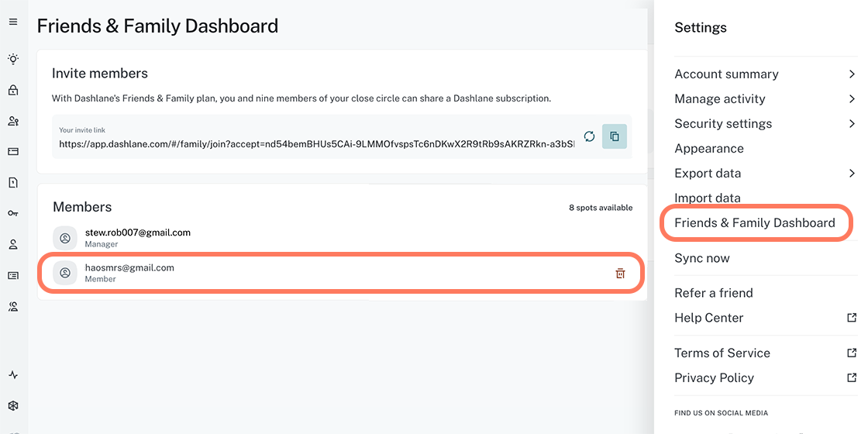
Task: Regenerate the invite link with refresh icon
Action: (x=590, y=136)
